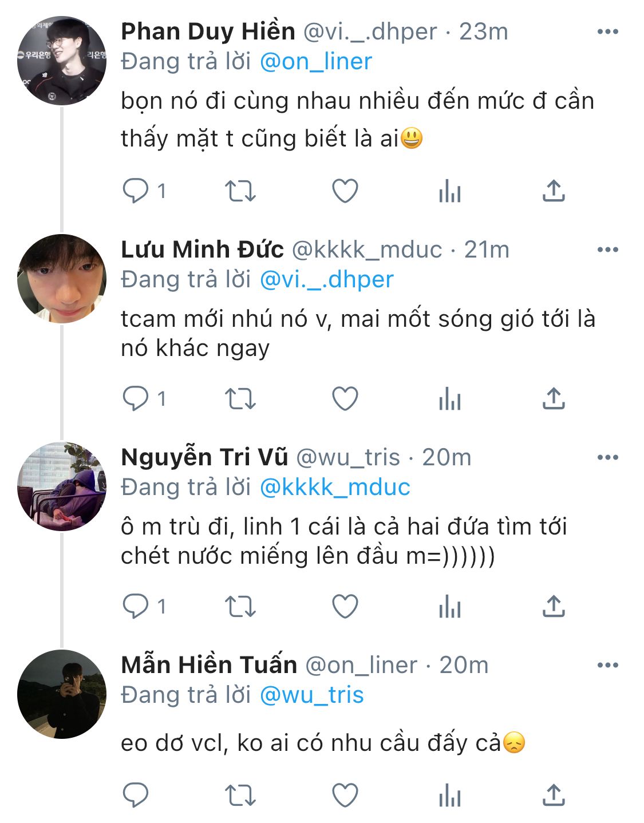The image size is (644, 823).
Task: Open more options for Nguyễn Tri Vũ's tweet
Action: [607, 457]
